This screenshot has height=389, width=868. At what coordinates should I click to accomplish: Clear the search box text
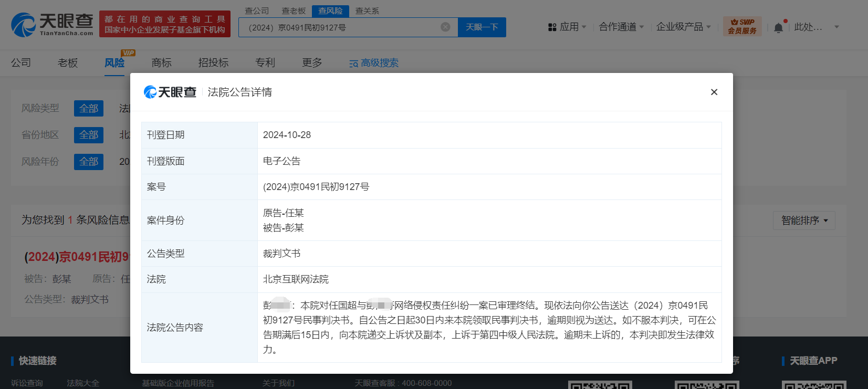pos(445,27)
